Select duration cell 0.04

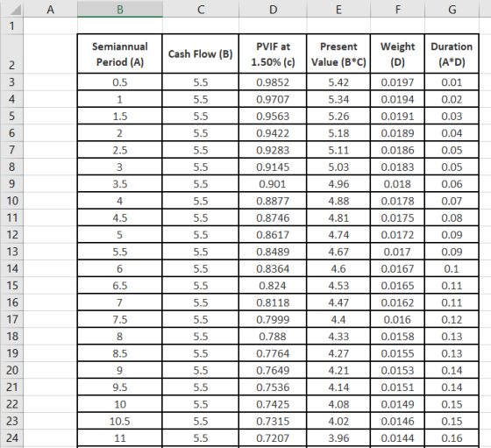452,132
